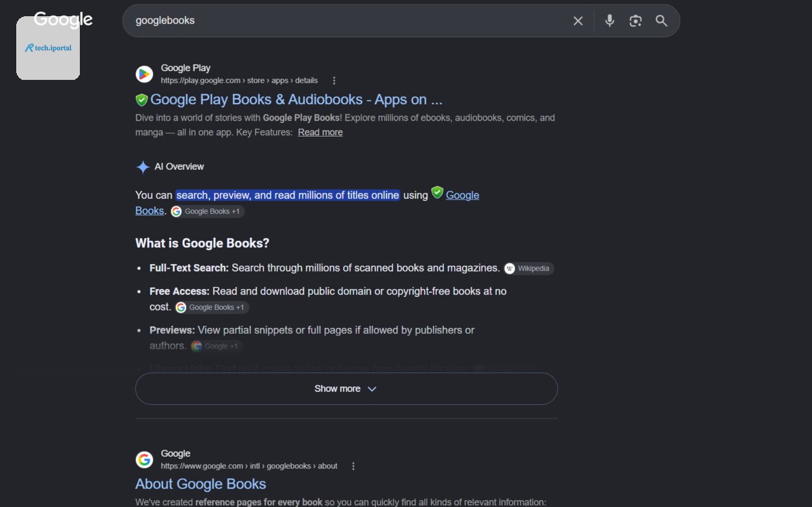This screenshot has height=507, width=812.
Task: Click the tech.iportal logo thumbnail
Action: (x=48, y=48)
